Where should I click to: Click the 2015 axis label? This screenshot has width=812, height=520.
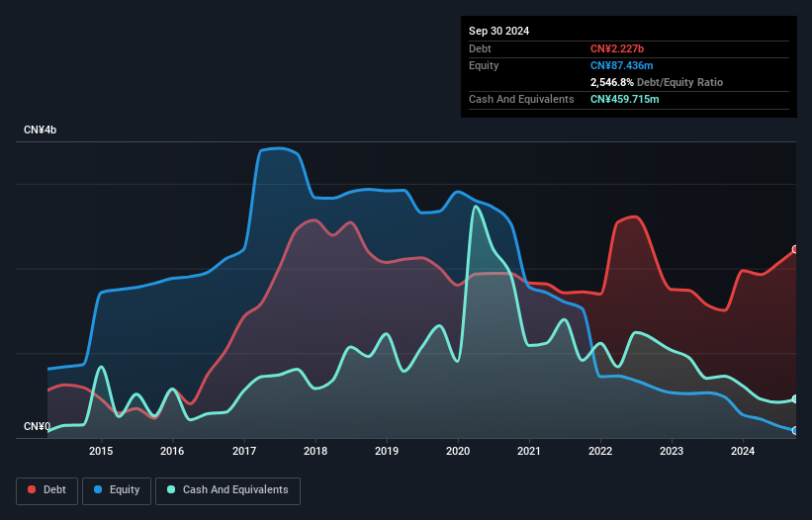tap(101, 451)
